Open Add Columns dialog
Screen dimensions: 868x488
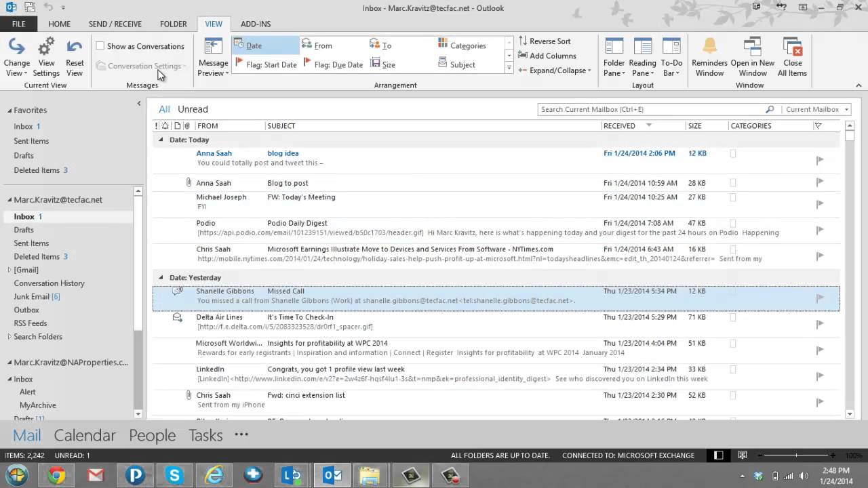[x=547, y=56]
